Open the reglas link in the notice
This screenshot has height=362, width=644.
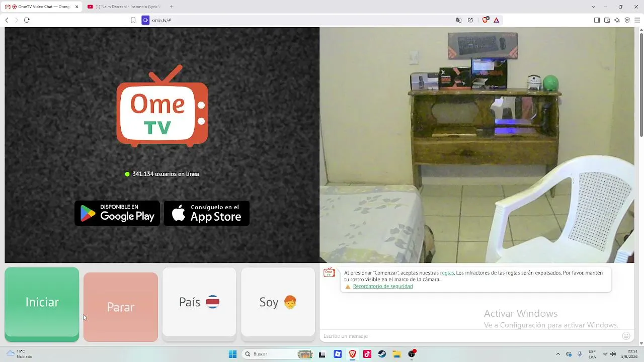447,273
